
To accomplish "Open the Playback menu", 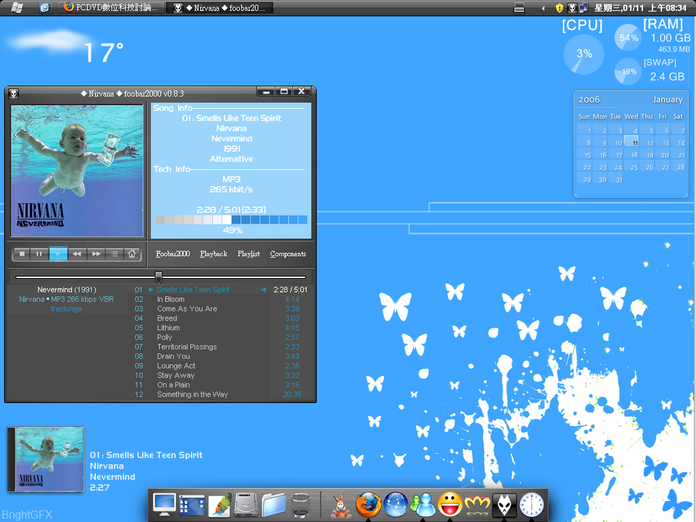I will tap(214, 254).
